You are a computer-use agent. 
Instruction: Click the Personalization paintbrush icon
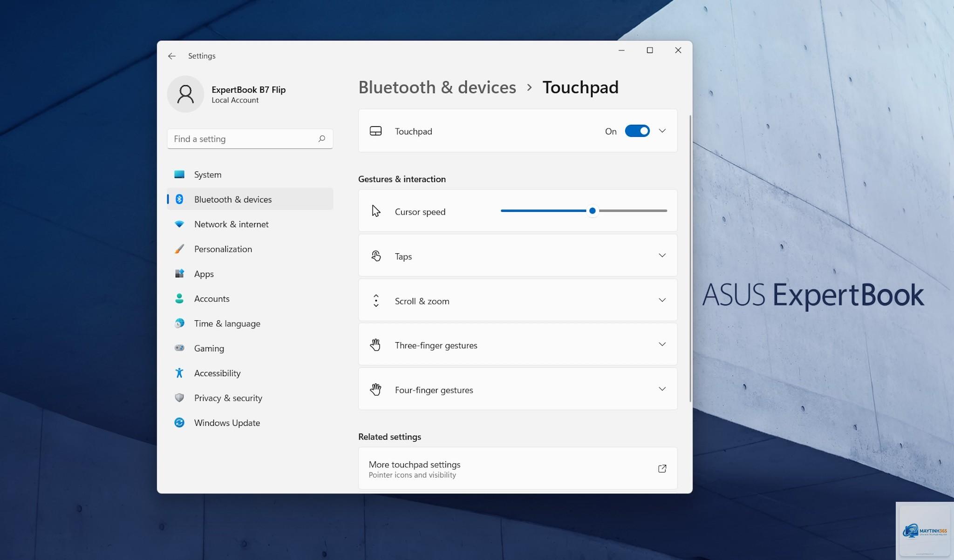[x=179, y=249]
